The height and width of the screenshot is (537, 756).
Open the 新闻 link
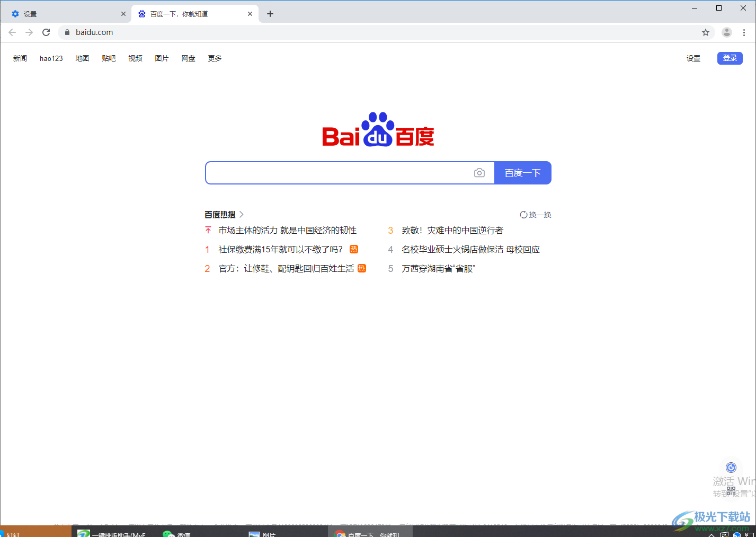20,58
